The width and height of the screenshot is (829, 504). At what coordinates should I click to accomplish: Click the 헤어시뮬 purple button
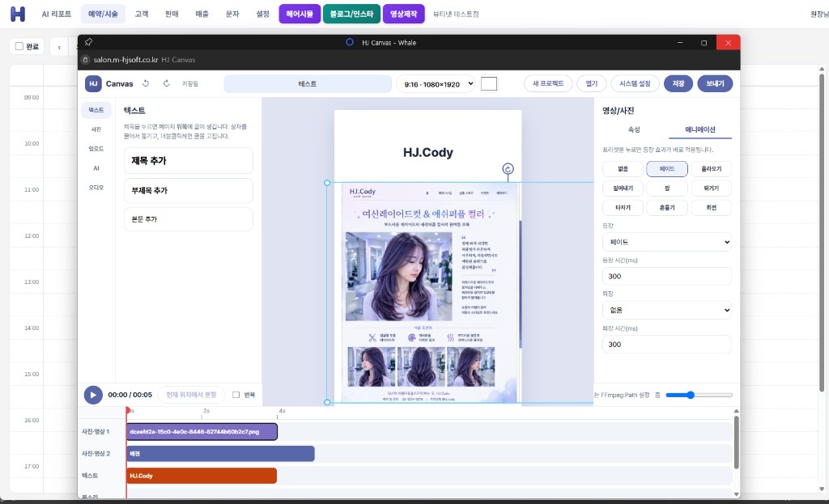pyautogui.click(x=300, y=15)
